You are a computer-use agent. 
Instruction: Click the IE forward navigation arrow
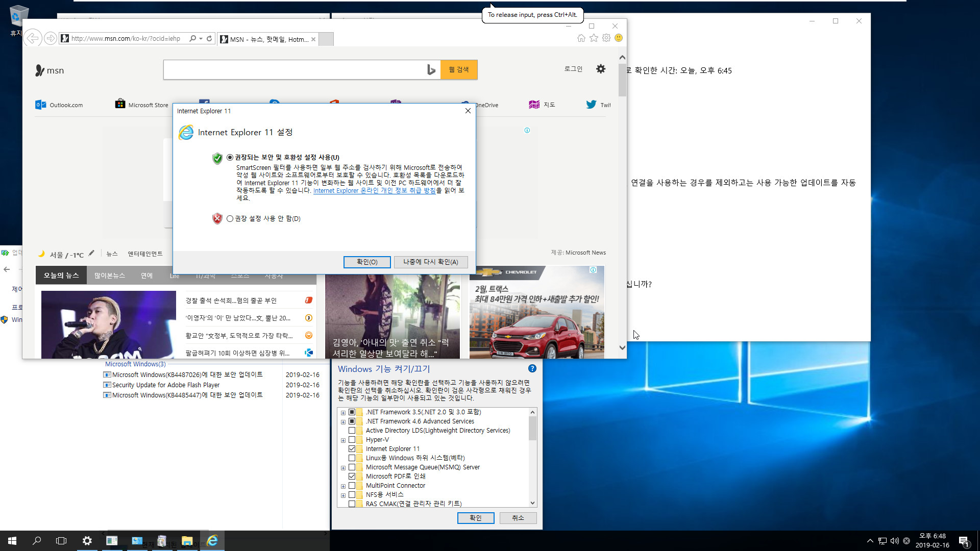click(50, 38)
